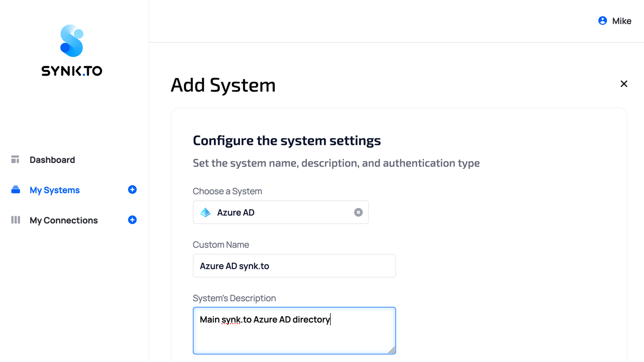Add a new system via plus icon
This screenshot has width=644, height=362.
coord(132,190)
